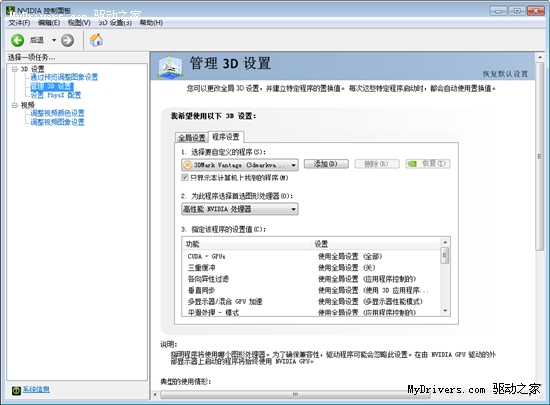Click the horizontal scrollbar thumb at bottom
Viewport: 550px width, 405px height.
pos(295,394)
